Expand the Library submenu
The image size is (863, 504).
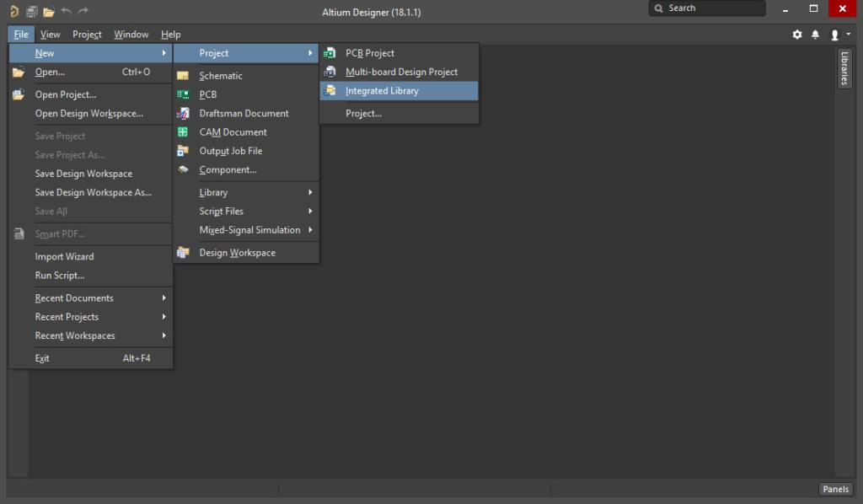(x=246, y=192)
